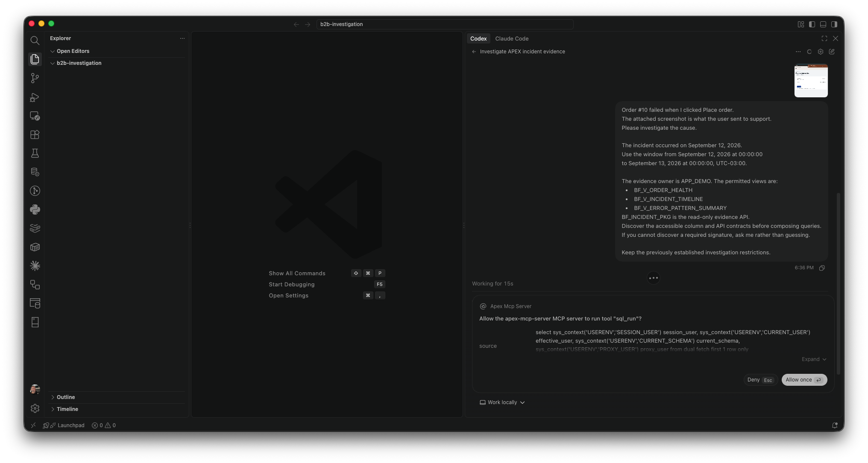This screenshot has width=868, height=463.
Task: Click the Apex Mcp Server label
Action: click(x=511, y=306)
